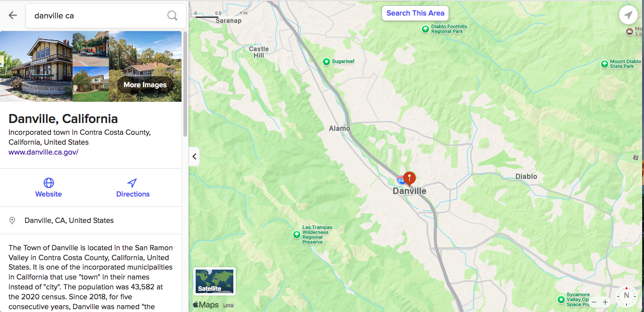This screenshot has width=644, height=312.
Task: Open More Images photo overlay
Action: point(145,85)
